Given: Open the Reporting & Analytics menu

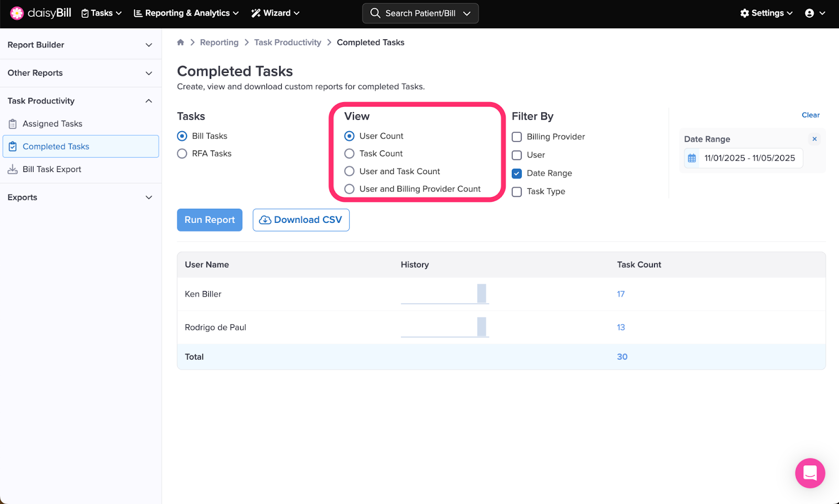Looking at the screenshot, I should tap(186, 13).
